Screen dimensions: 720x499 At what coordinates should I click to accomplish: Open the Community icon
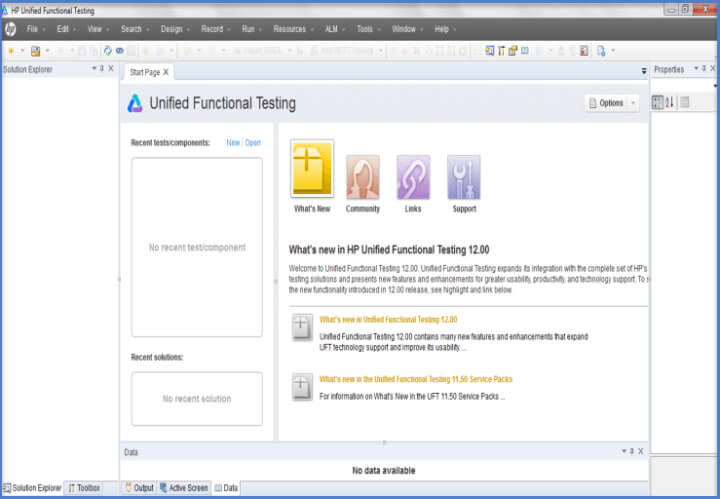click(x=363, y=177)
